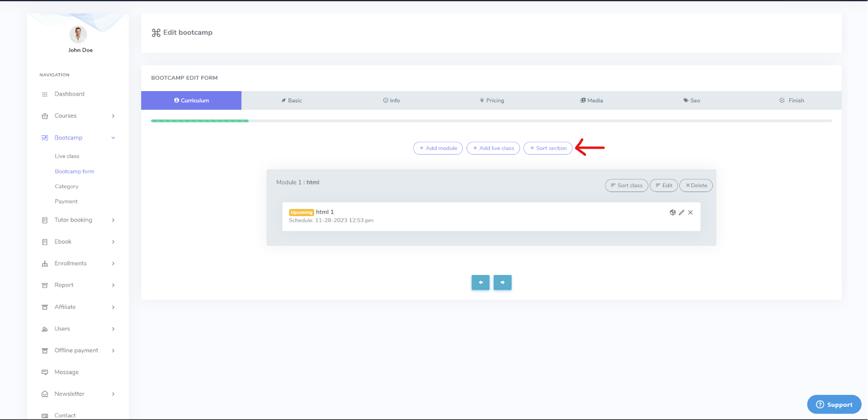868x420 pixels.
Task: Open the Message sidebar item
Action: pos(67,372)
